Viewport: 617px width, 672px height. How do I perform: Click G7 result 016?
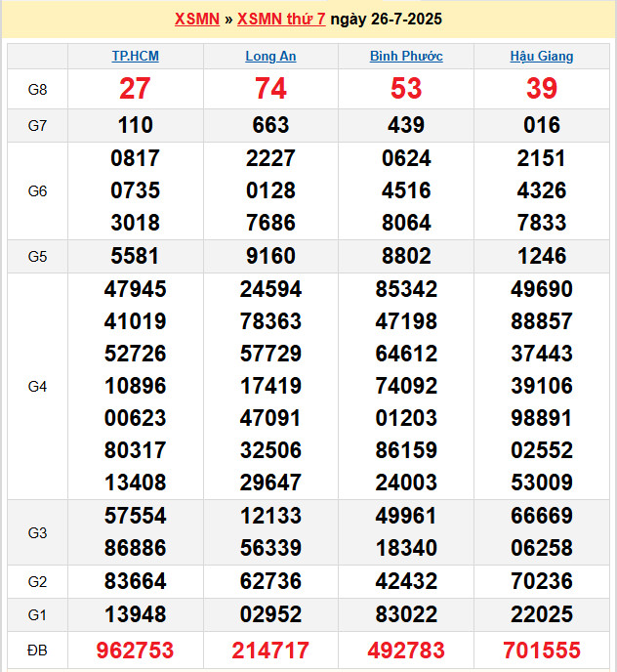click(542, 125)
